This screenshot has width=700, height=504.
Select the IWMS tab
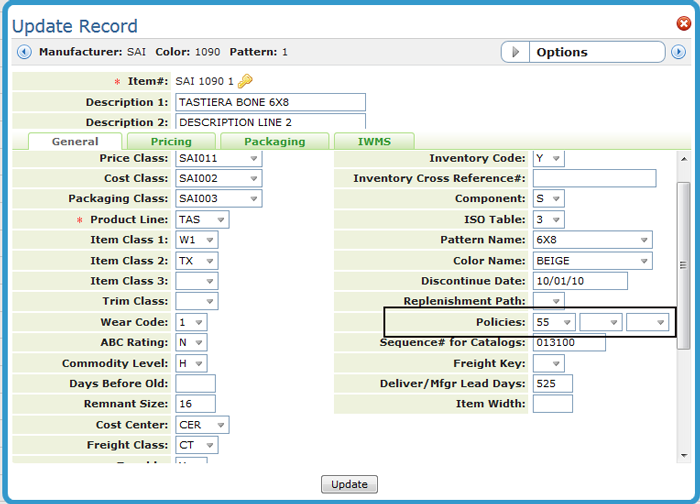click(x=372, y=142)
